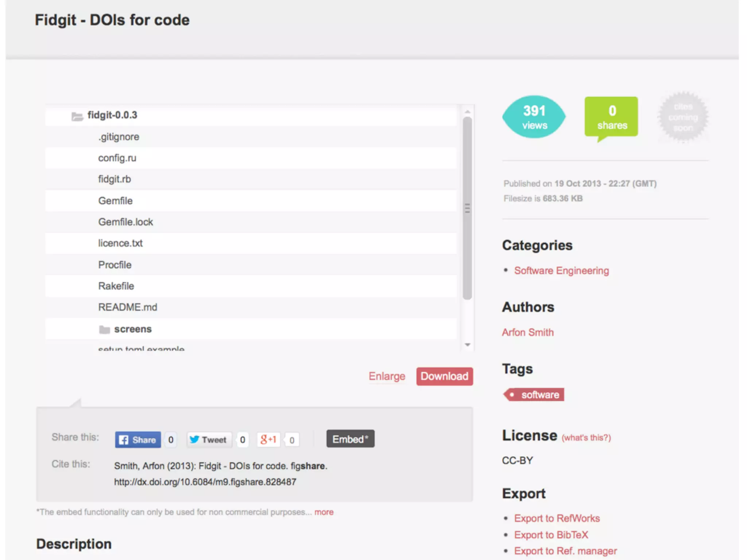This screenshot has height=560, width=747.
Task: Click the "what's this?" license link
Action: tap(586, 437)
